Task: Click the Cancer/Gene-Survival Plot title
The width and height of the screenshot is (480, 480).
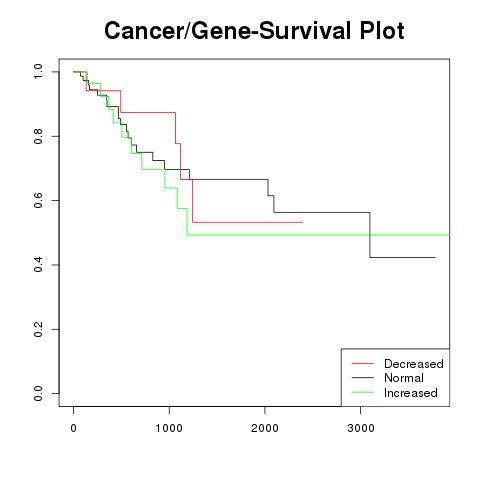Action: coord(254,31)
